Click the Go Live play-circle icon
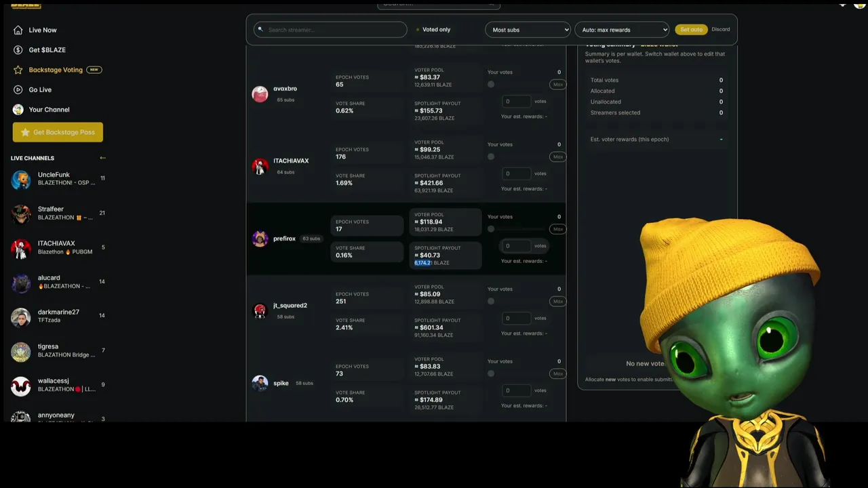 (18, 89)
